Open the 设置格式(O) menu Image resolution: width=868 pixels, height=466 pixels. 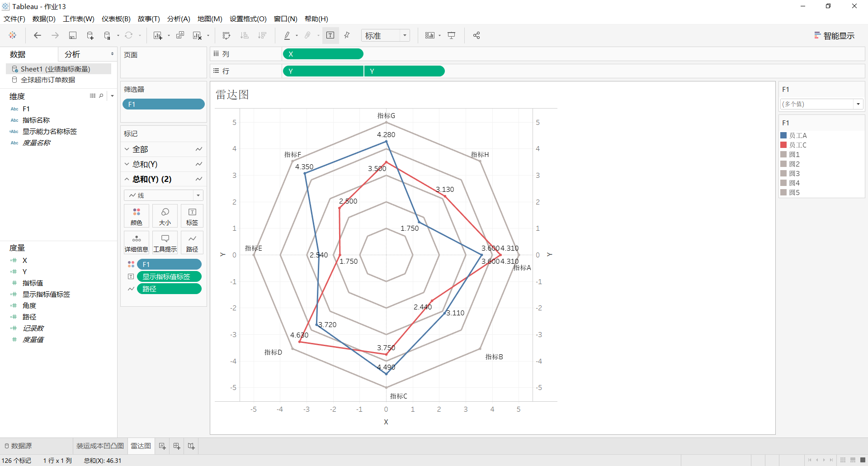click(x=248, y=19)
